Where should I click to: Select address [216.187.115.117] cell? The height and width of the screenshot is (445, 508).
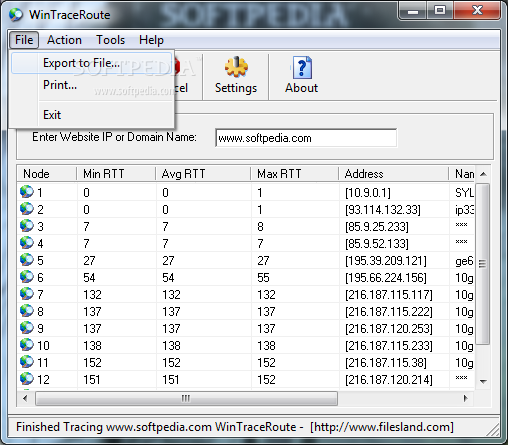pyautogui.click(x=389, y=295)
